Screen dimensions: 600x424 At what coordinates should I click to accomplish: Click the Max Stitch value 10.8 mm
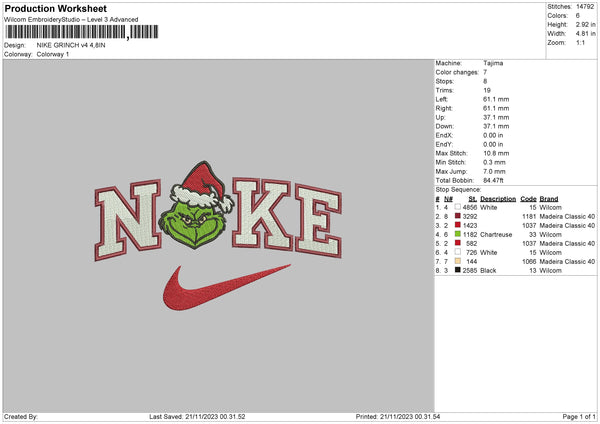coord(496,153)
